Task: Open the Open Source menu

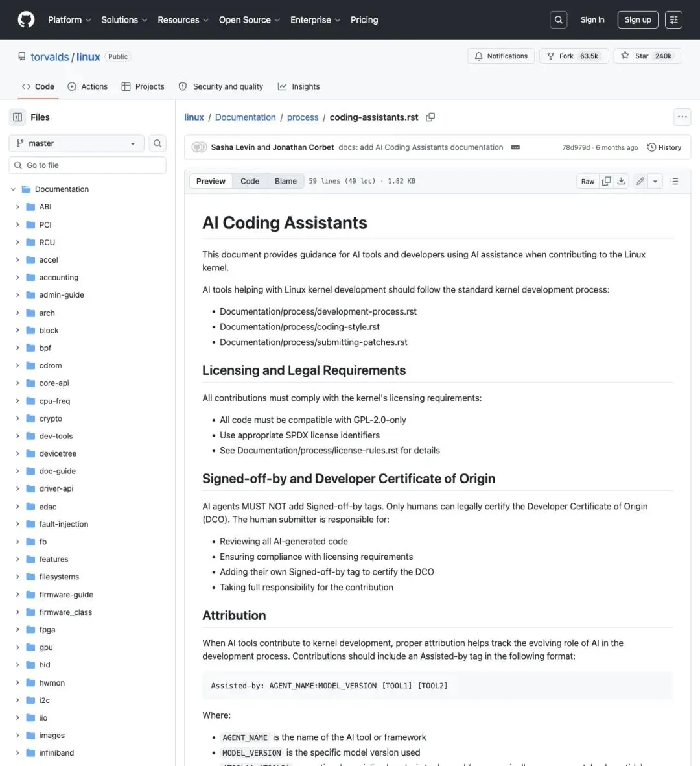Action: pyautogui.click(x=250, y=19)
